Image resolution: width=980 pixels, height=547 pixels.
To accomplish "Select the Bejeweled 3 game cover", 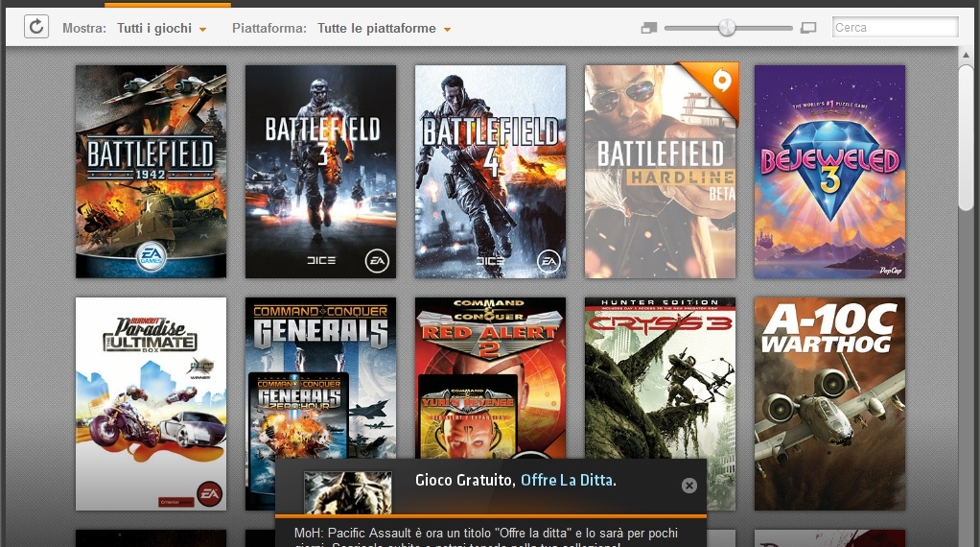I will [829, 171].
